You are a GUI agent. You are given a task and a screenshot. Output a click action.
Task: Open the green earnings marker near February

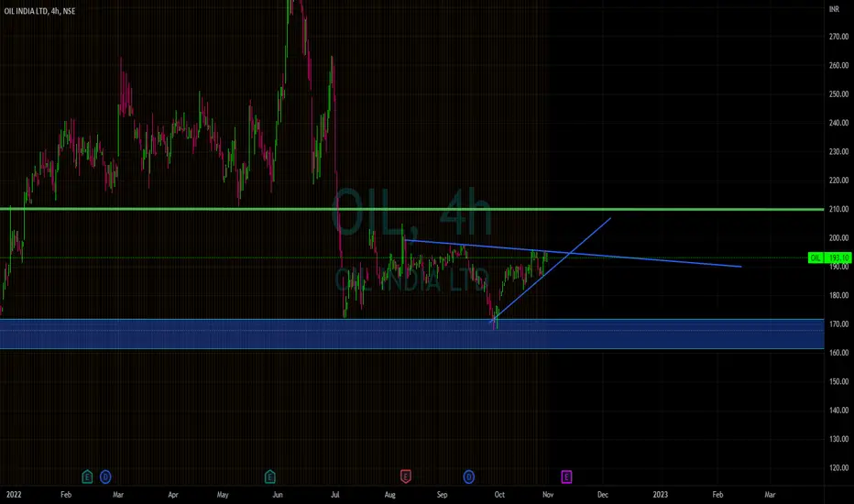point(87,477)
